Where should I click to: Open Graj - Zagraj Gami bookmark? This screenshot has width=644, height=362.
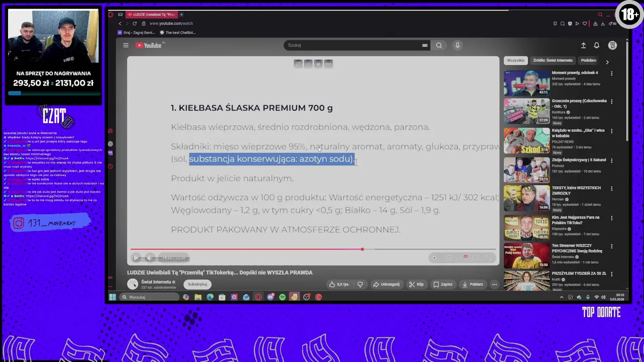pyautogui.click(x=136, y=33)
